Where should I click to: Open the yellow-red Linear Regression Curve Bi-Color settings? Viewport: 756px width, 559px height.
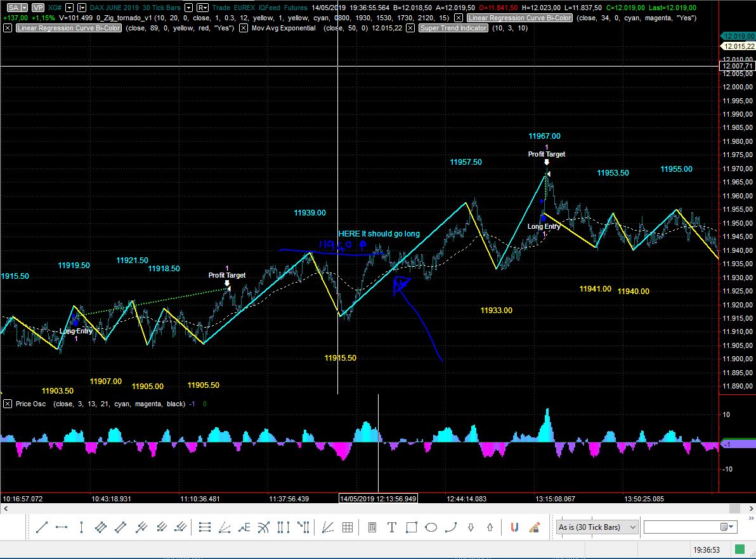(68, 28)
